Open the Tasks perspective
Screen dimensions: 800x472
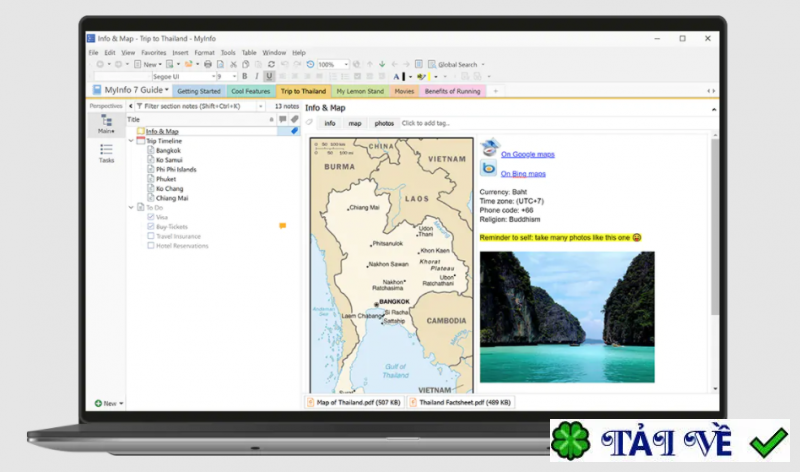[106, 153]
